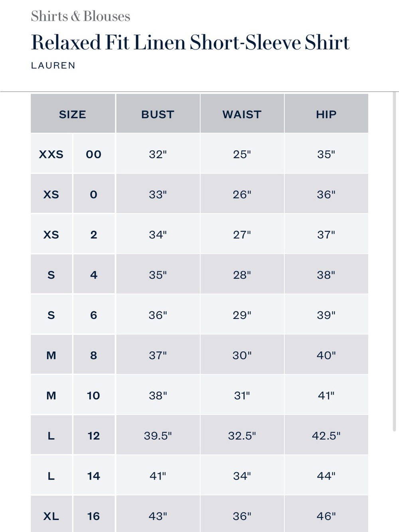
Task: Select numeric size 00 cell
Action: click(x=94, y=154)
